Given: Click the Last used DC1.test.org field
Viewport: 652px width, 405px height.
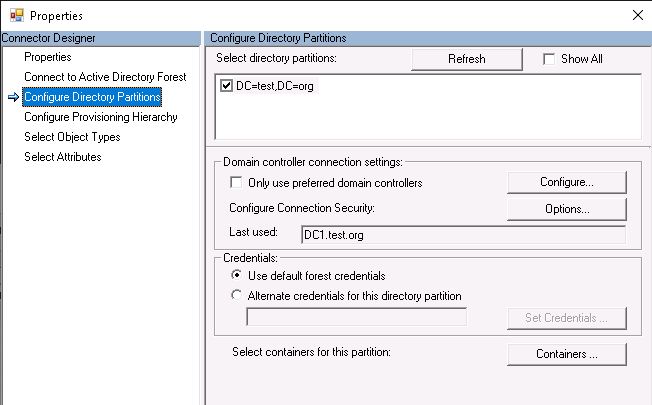Looking at the screenshot, I should 463,235.
